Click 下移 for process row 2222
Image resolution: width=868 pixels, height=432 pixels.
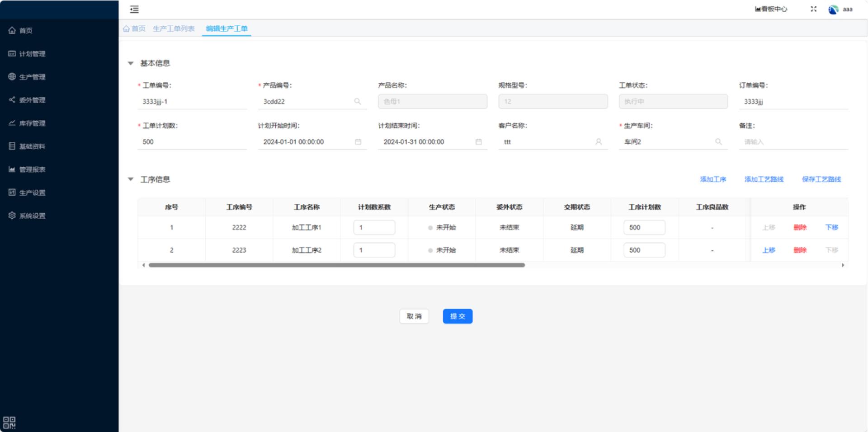pos(831,227)
